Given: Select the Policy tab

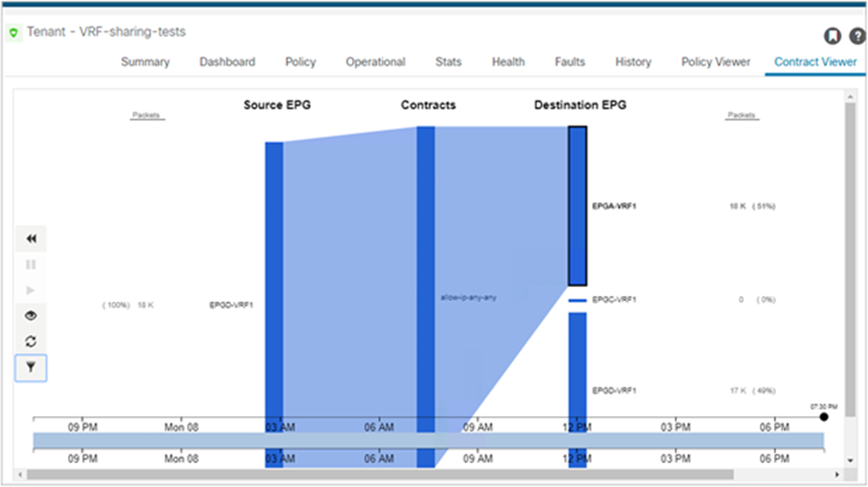Looking at the screenshot, I should 301,62.
